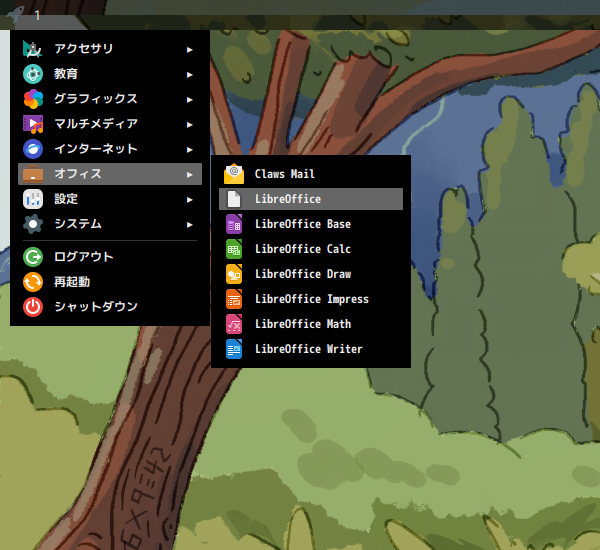Expand the システム submenu arrow
The width and height of the screenshot is (600, 550).
[x=189, y=225]
